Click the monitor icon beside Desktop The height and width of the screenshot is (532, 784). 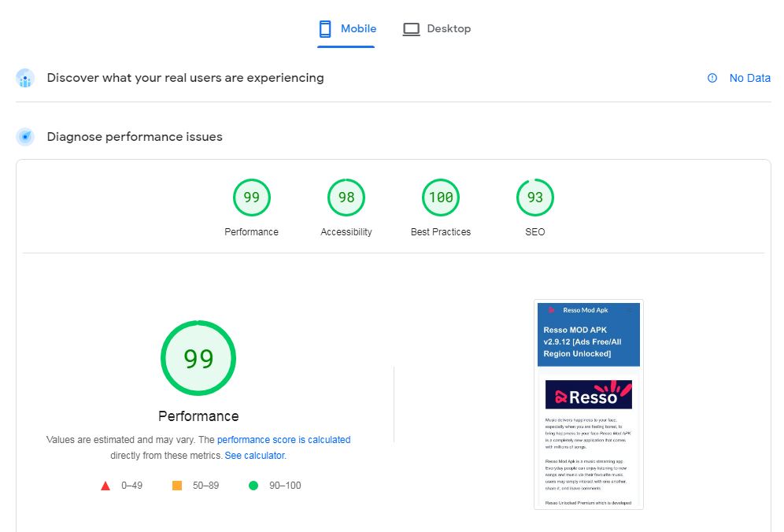coord(411,28)
